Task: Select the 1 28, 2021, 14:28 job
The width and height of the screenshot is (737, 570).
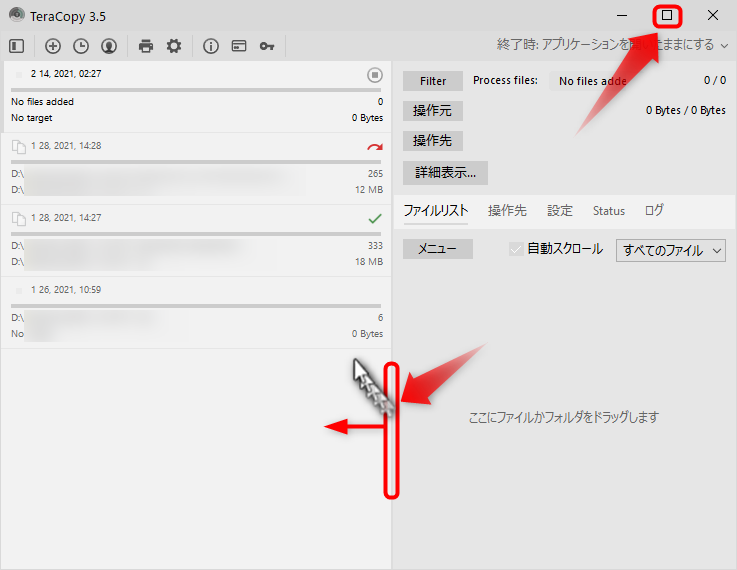Action: point(196,169)
